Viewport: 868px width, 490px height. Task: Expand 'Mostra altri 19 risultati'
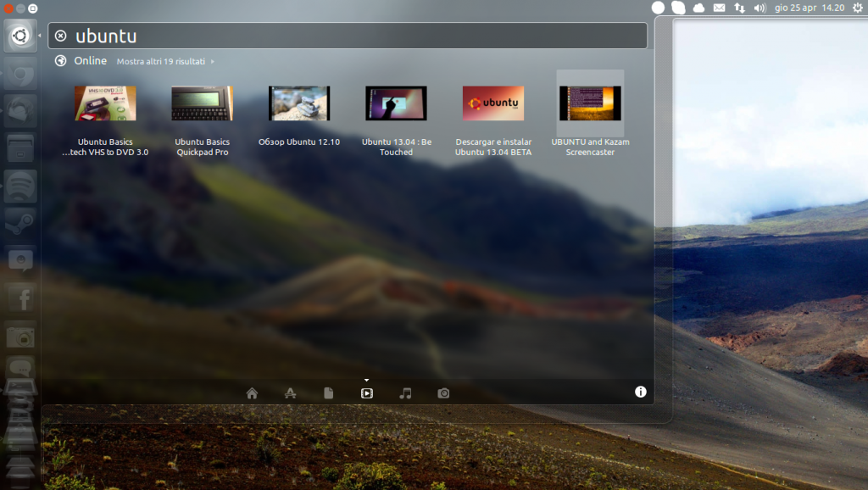tap(160, 61)
